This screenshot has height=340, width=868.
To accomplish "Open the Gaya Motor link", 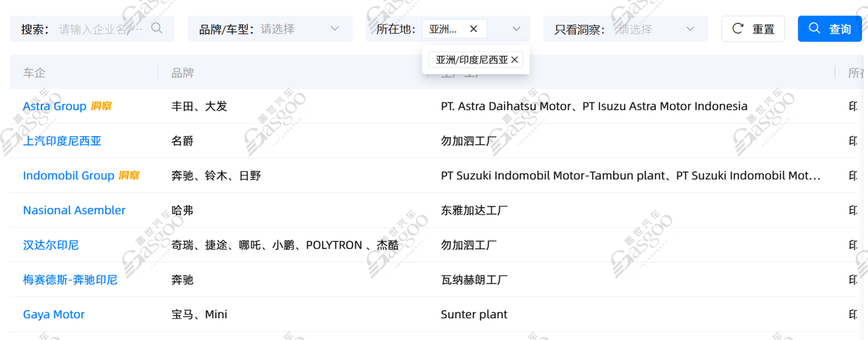I will [x=54, y=314].
